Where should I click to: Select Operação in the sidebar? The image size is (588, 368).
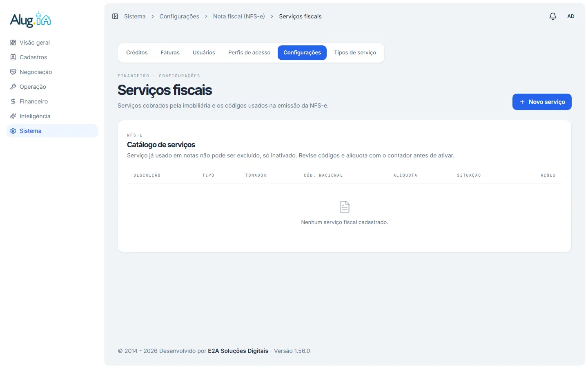pyautogui.click(x=52, y=87)
